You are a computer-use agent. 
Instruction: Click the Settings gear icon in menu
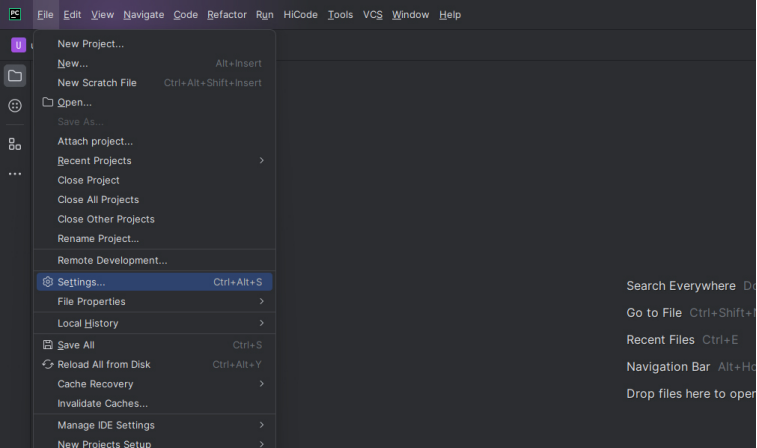pos(47,282)
